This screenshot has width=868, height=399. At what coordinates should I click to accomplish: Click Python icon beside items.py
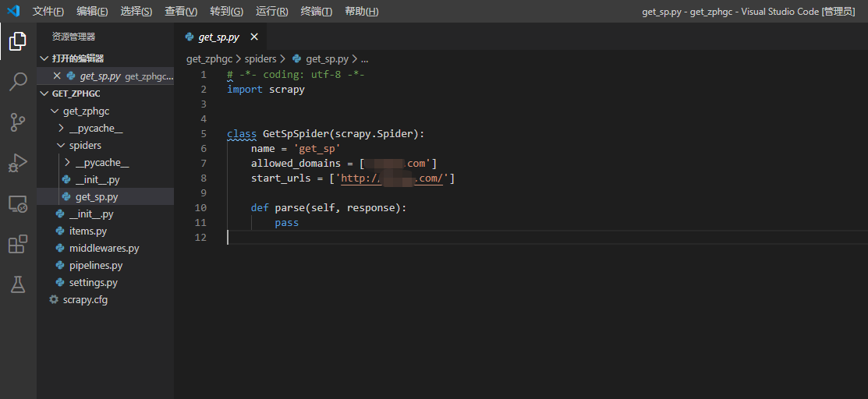pyautogui.click(x=60, y=231)
